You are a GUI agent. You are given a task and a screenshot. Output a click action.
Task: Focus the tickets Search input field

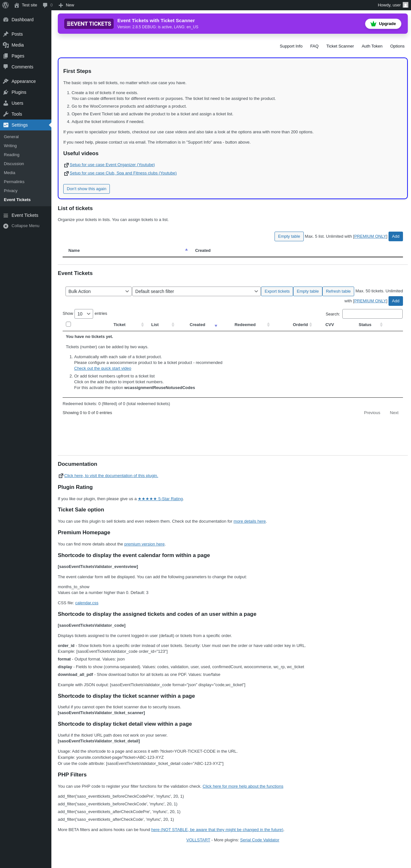[372, 314]
